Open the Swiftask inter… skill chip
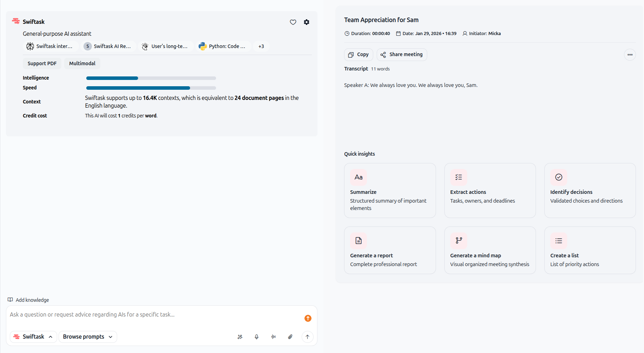The height and width of the screenshot is (353, 644). pos(51,46)
